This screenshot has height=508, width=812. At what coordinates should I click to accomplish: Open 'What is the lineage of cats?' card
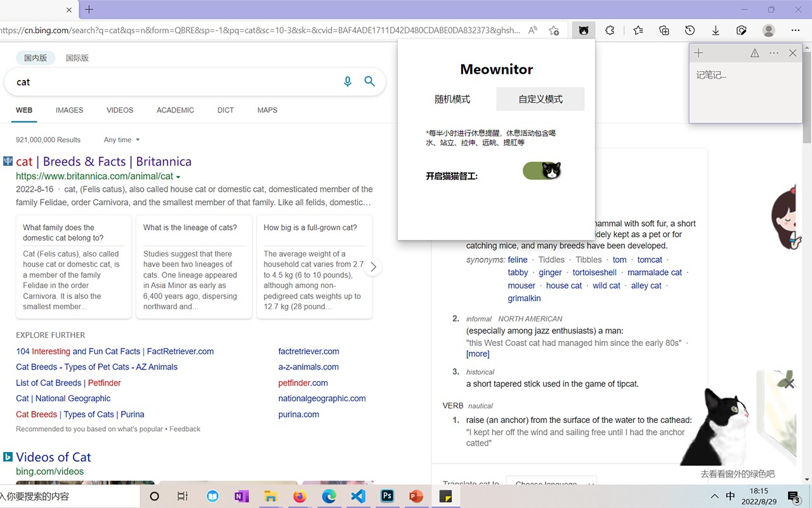pos(194,267)
